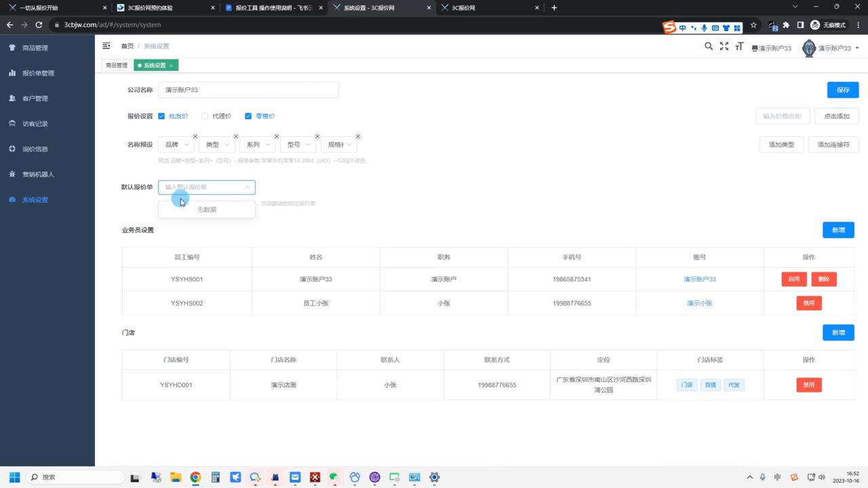868x488 pixels.
Task: Uncheck the 批发价 option
Action: [161, 116]
